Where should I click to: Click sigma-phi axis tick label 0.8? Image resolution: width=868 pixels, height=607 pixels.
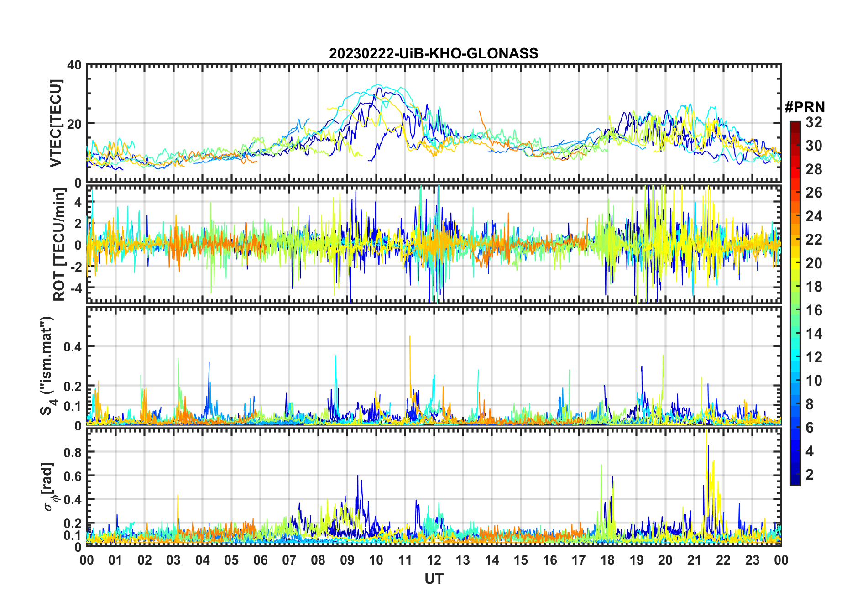pyautogui.click(x=73, y=452)
